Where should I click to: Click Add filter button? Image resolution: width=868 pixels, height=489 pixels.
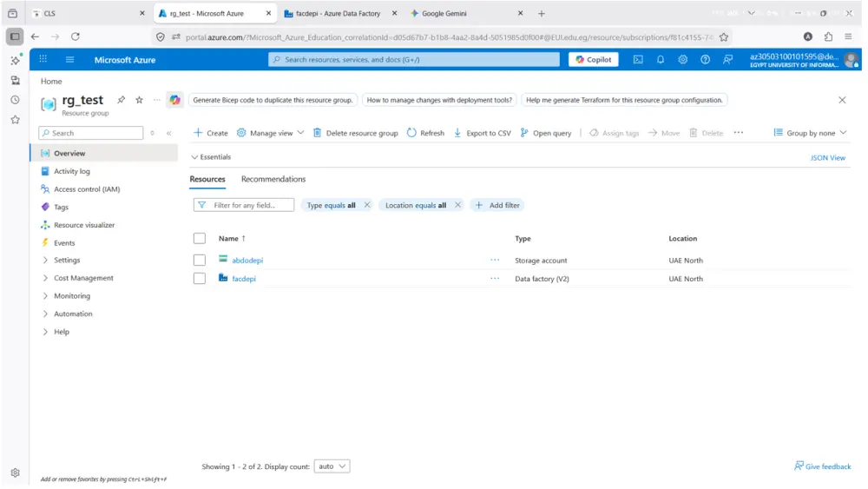(497, 206)
